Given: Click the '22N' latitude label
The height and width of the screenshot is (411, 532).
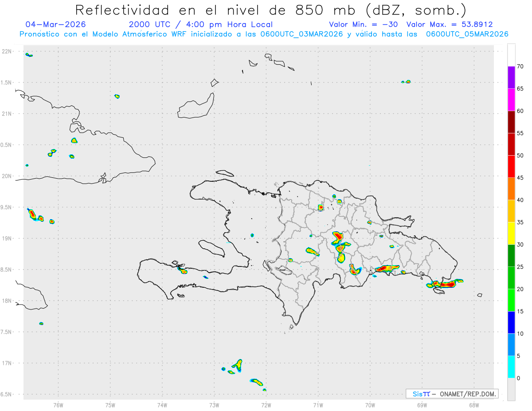Looking at the screenshot, I should click(x=7, y=51).
